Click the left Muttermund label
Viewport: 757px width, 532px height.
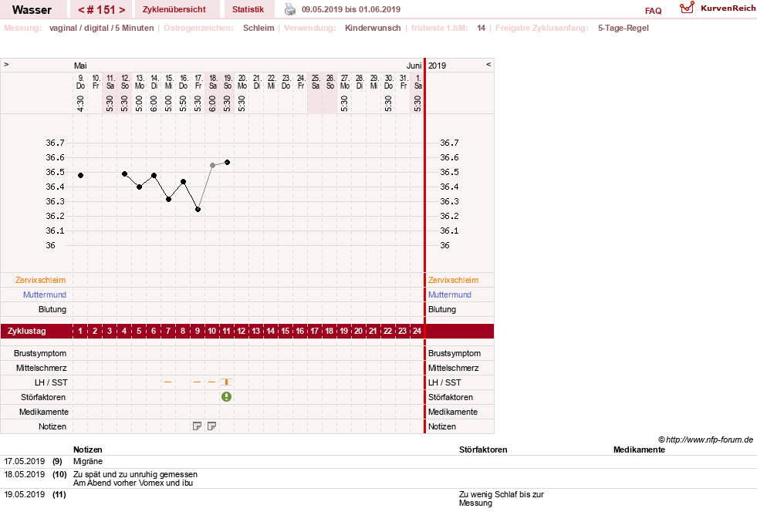tap(45, 295)
